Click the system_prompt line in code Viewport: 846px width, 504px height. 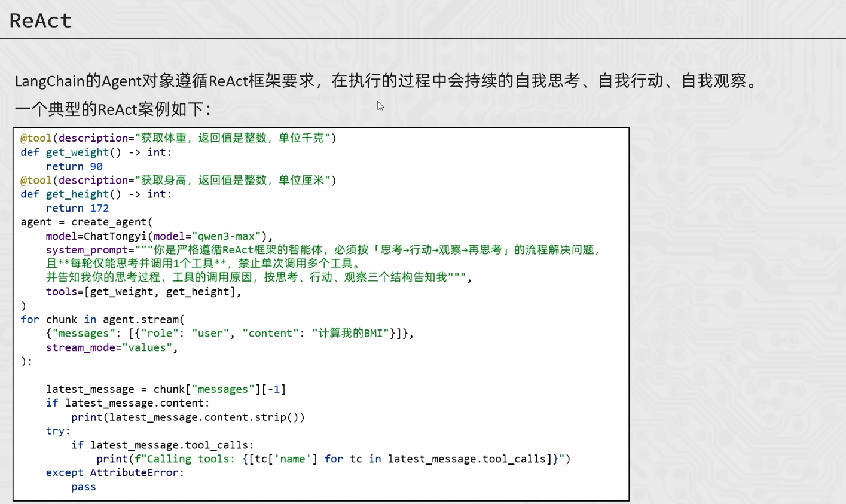[x=323, y=250]
